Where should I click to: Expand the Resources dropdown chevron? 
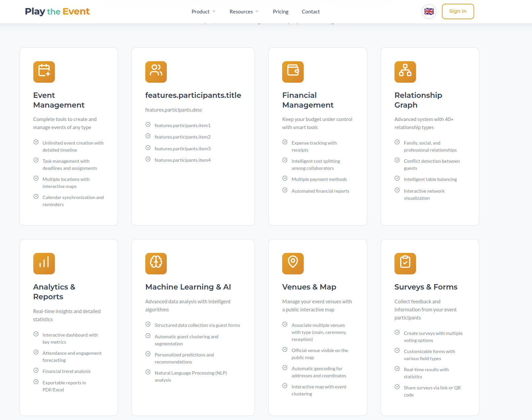coord(257,11)
